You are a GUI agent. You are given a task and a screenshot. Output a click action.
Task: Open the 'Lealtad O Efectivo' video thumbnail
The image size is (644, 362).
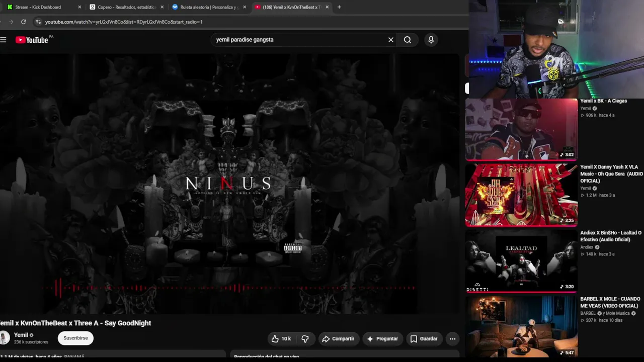[521, 261]
